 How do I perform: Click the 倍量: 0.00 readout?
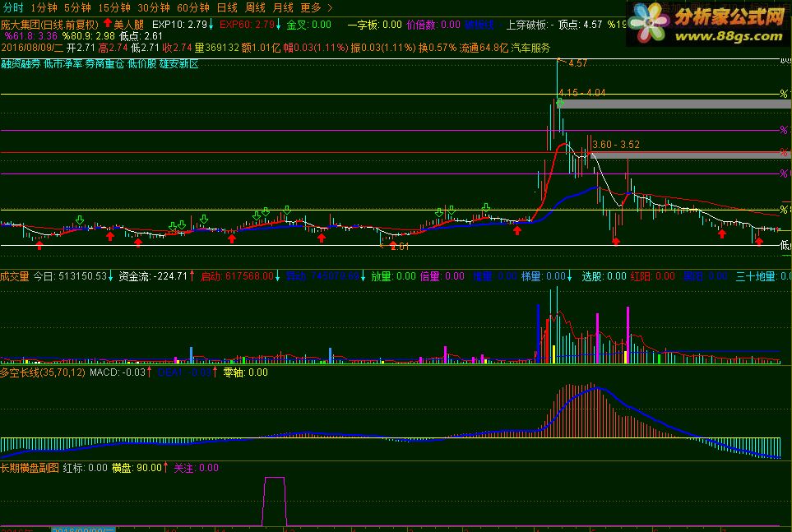pyautogui.click(x=442, y=276)
